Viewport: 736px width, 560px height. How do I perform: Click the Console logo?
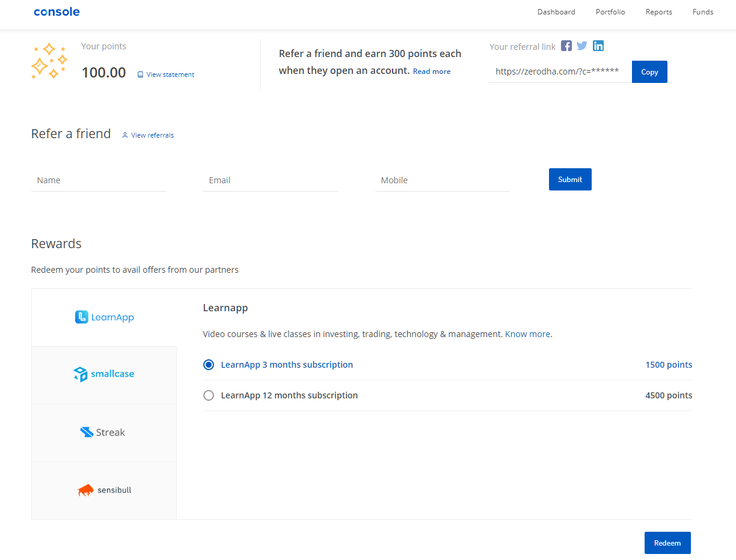click(57, 12)
